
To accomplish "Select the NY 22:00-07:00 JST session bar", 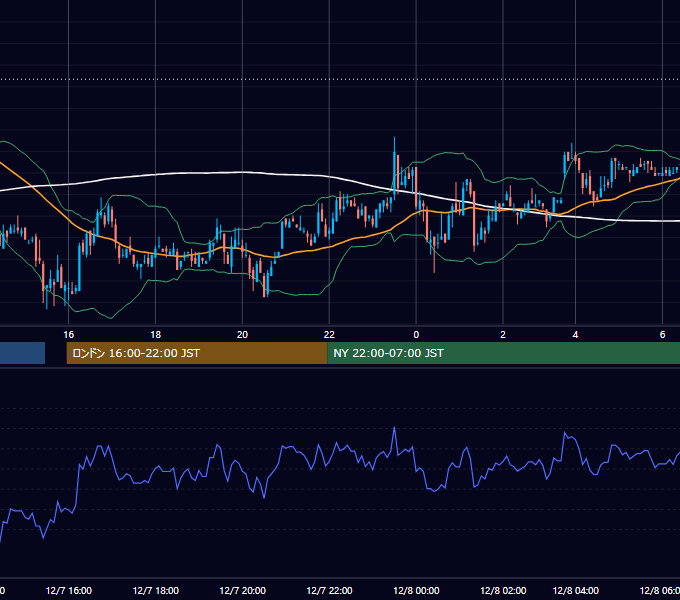I will coord(503,353).
